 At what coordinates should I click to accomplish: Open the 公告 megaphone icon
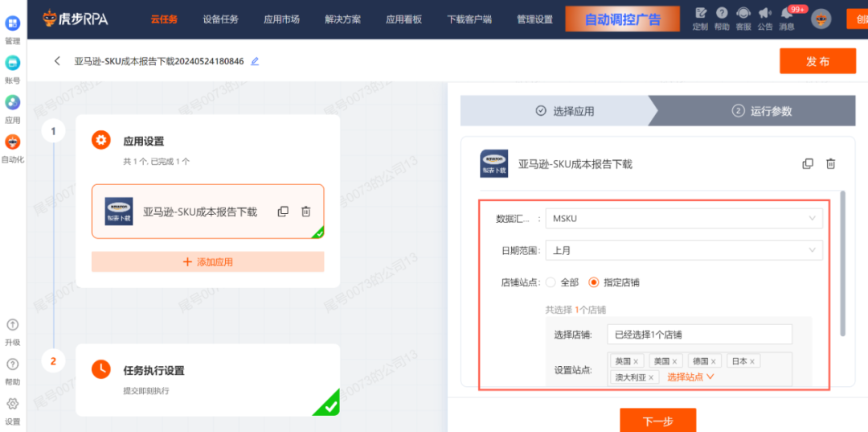765,19
